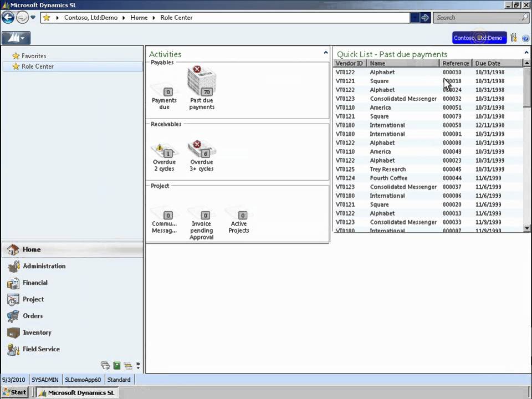532x399 pixels.
Task: Click the Forward navigation arrow
Action: point(22,17)
